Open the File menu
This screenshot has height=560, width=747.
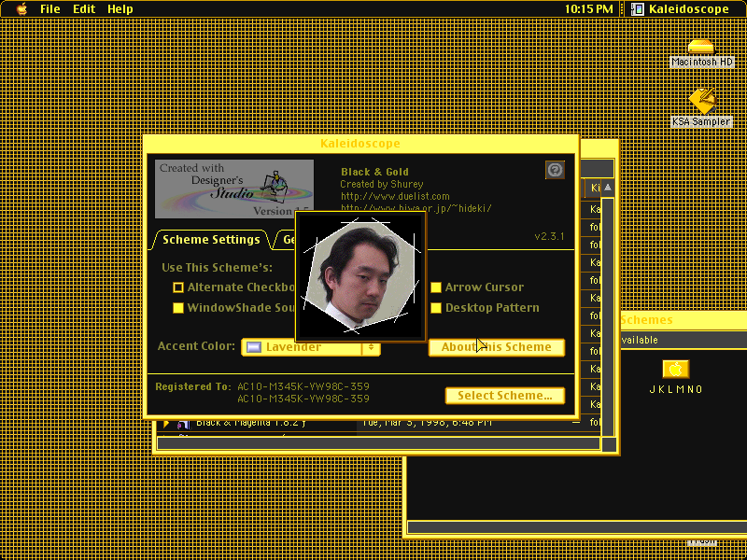[50, 8]
